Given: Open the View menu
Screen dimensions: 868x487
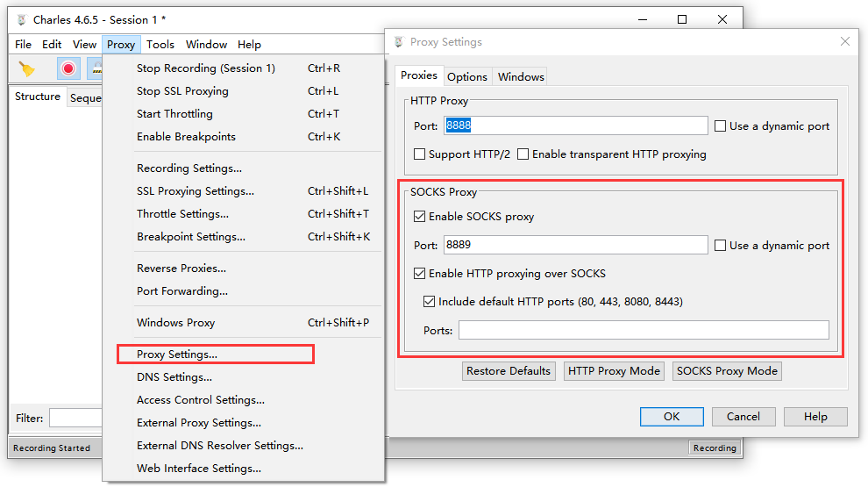Looking at the screenshot, I should pyautogui.click(x=84, y=45).
